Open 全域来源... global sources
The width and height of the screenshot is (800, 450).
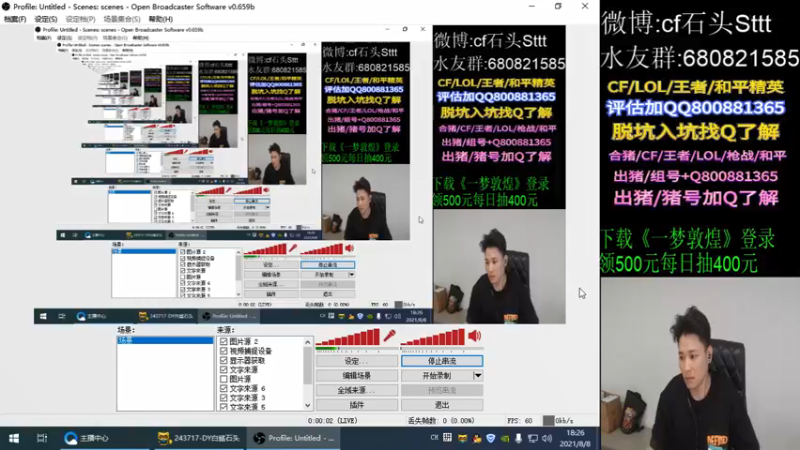click(x=357, y=390)
